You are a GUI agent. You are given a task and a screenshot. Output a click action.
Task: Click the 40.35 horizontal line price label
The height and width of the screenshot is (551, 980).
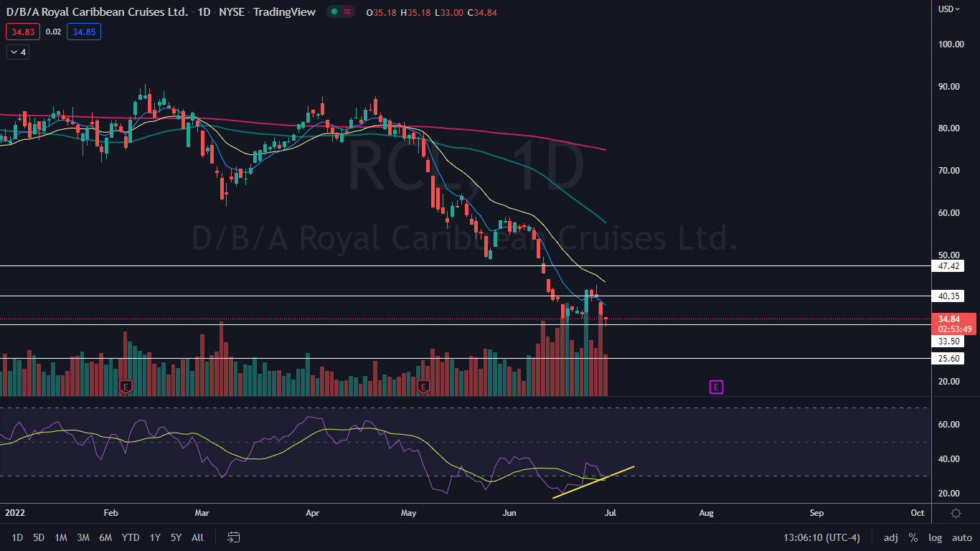coord(947,296)
